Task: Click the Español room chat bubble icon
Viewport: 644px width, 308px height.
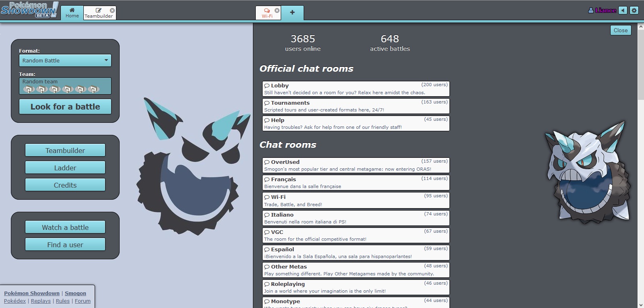Action: (267, 250)
